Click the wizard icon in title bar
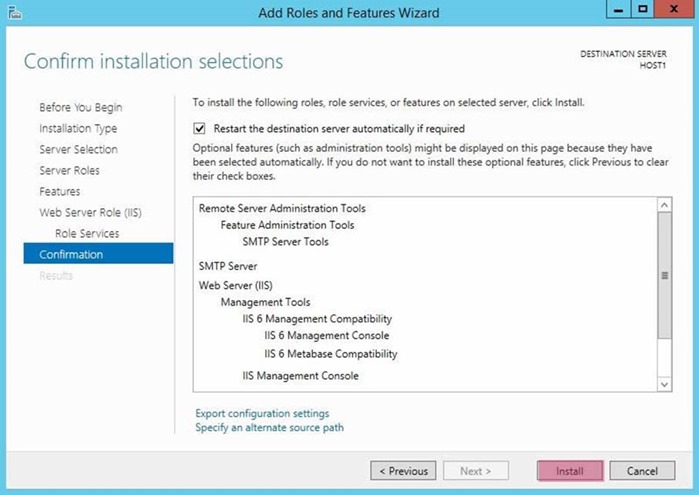The height and width of the screenshot is (495, 699). [x=15, y=12]
